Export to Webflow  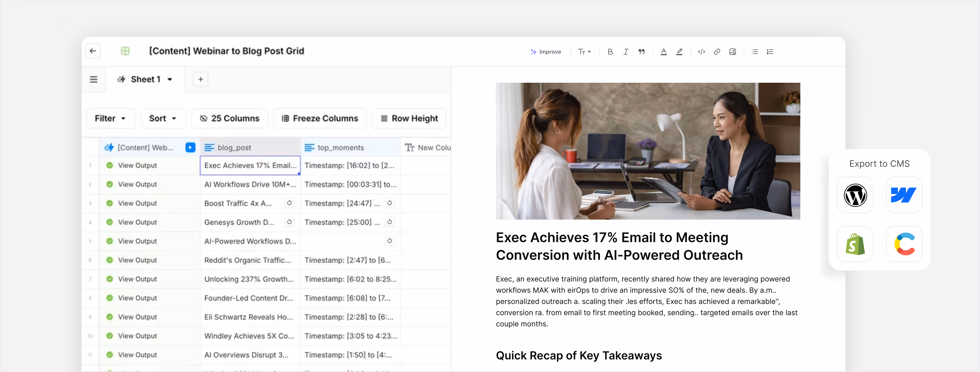coord(903,195)
